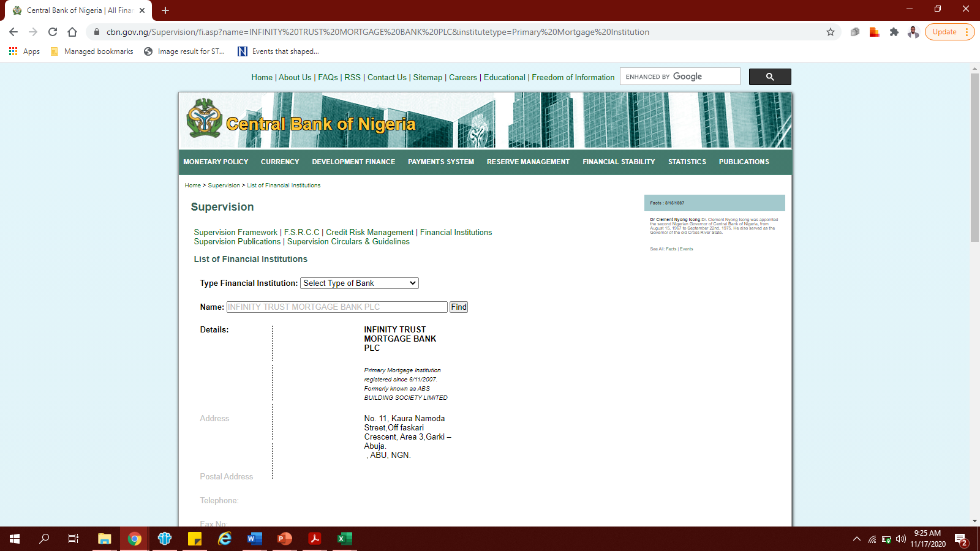The height and width of the screenshot is (551, 980).
Task: Open the FAQs link
Action: click(328, 78)
